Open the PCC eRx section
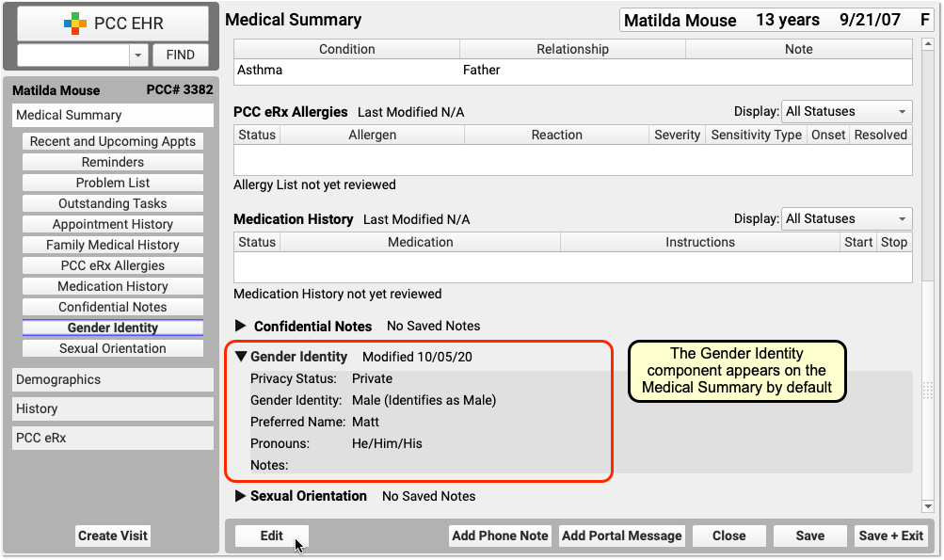Image resolution: width=944 pixels, height=560 pixels. [x=113, y=438]
